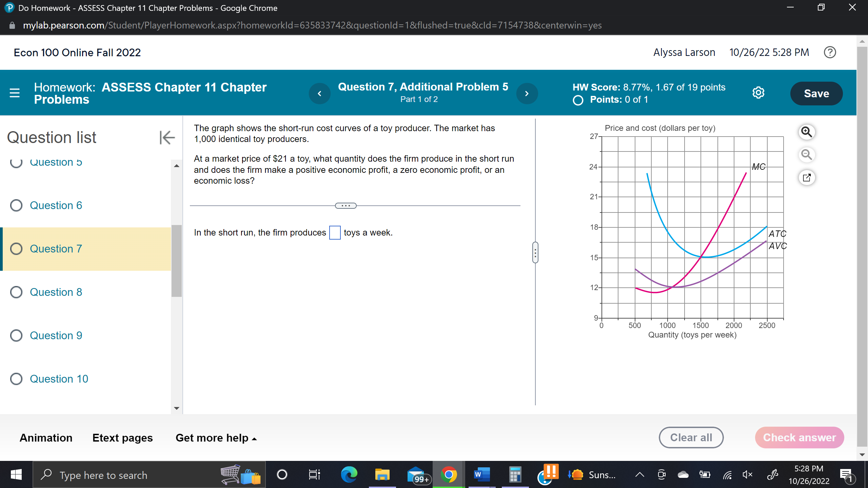Zoom out of the graph

coord(806,155)
